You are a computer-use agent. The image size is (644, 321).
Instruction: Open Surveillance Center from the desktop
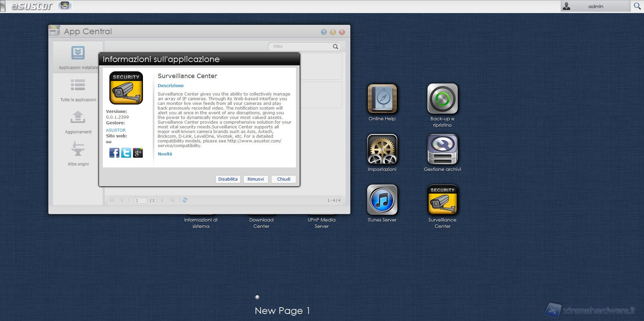coord(442,200)
